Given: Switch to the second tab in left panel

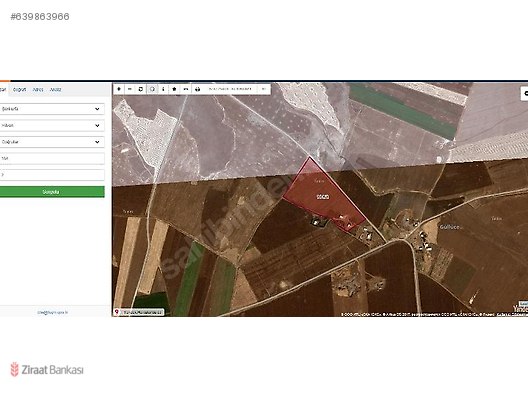Looking at the screenshot, I should (20, 90).
